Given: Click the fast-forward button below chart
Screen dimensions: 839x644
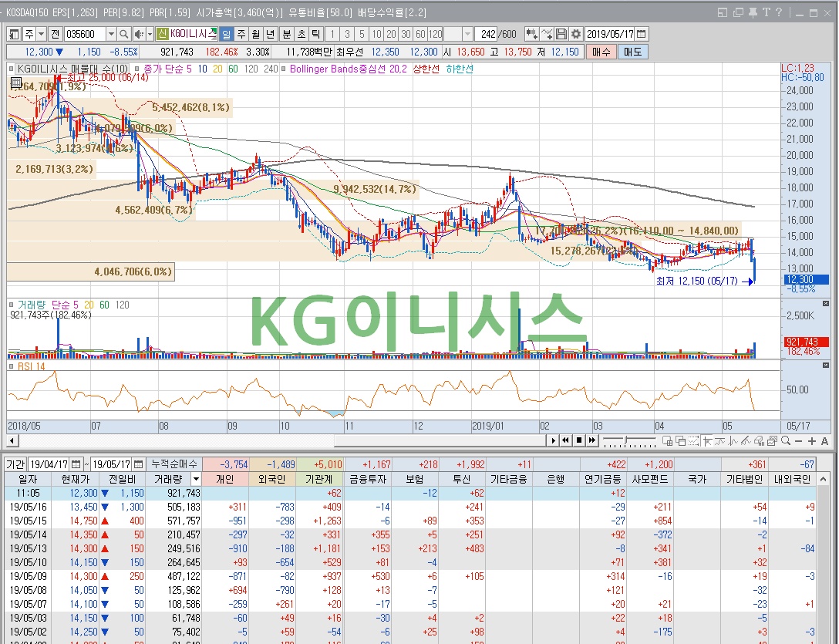Looking at the screenshot, I should click(x=591, y=440).
